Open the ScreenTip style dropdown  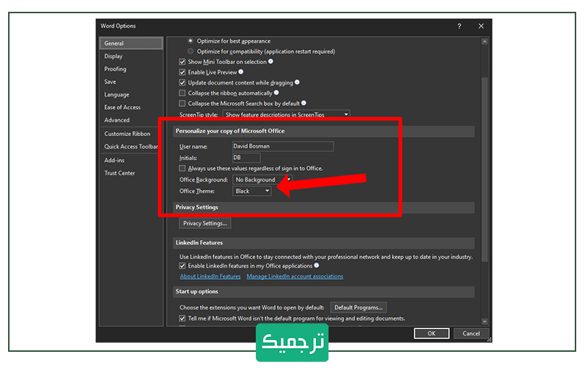287,114
